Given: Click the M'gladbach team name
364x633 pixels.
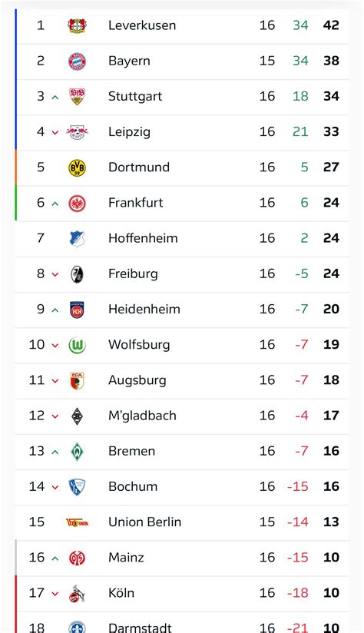Looking at the screenshot, I should [142, 416].
